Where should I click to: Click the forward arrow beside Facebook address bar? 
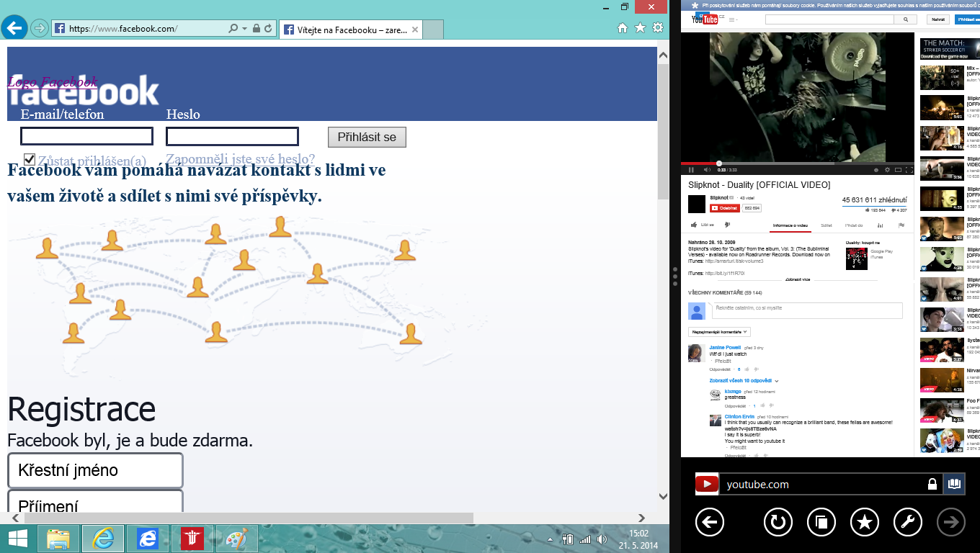point(40,29)
